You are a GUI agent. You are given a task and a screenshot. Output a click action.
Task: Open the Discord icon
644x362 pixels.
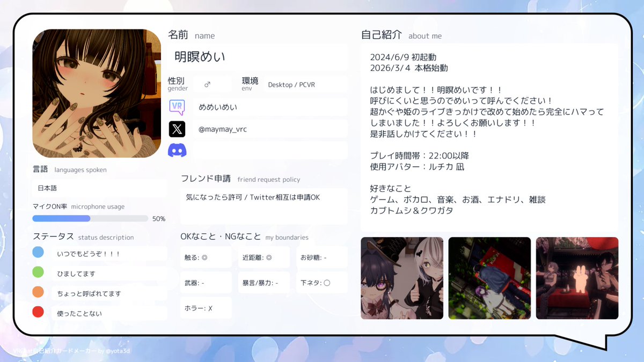(x=178, y=150)
